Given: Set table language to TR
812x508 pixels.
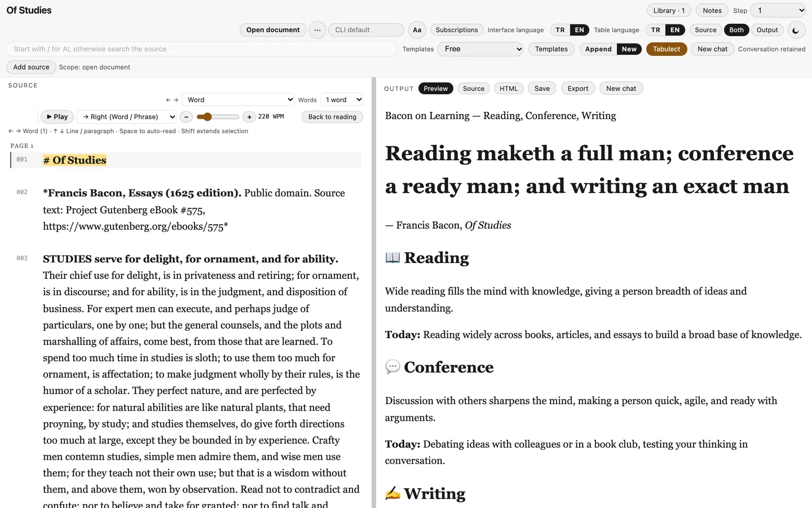Looking at the screenshot, I should coord(655,30).
